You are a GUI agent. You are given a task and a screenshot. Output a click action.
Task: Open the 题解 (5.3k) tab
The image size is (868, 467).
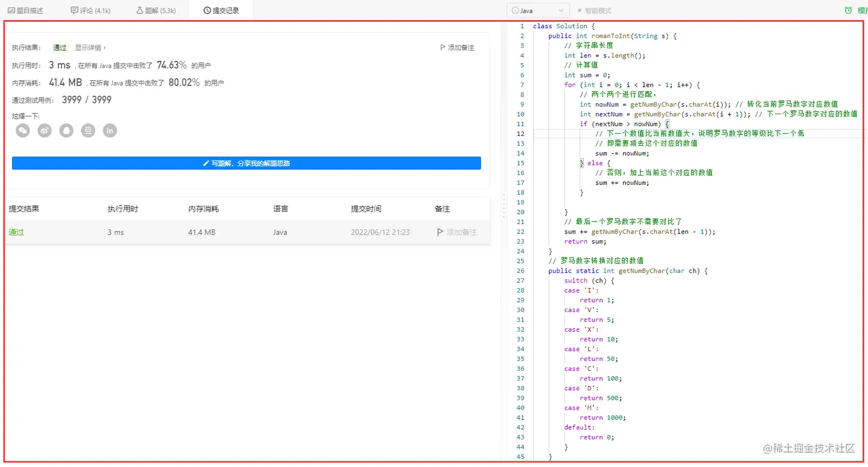[x=156, y=10]
